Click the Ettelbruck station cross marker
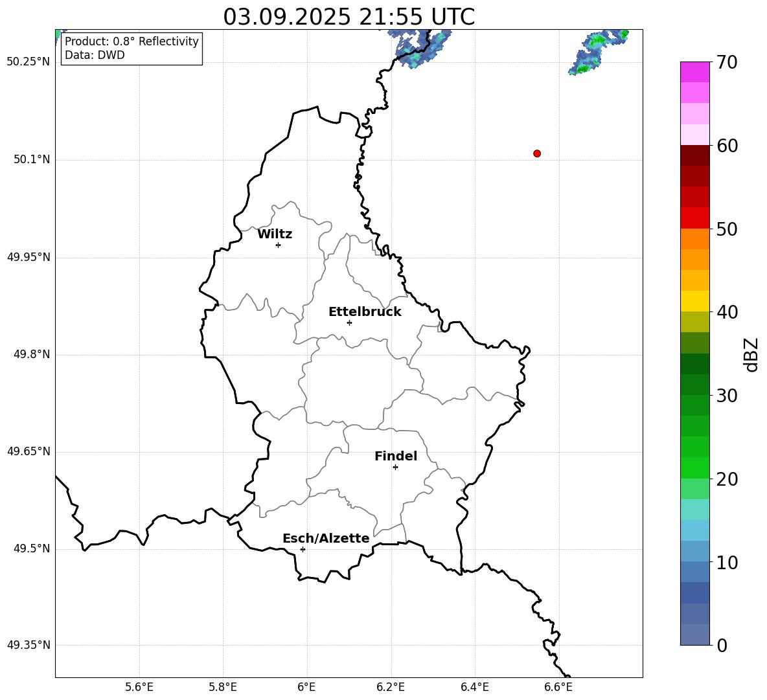This screenshot has height=700, width=767. tap(349, 322)
